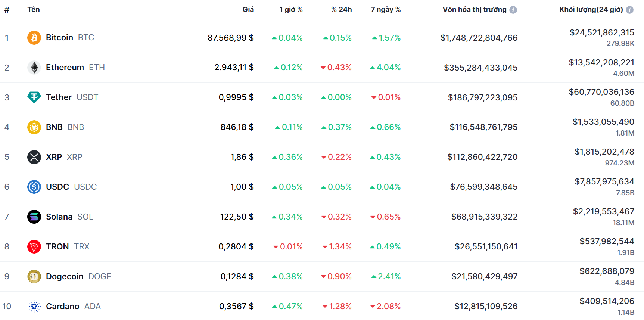Click the Dogecoin logo icon
This screenshot has width=644, height=320.
point(34,276)
